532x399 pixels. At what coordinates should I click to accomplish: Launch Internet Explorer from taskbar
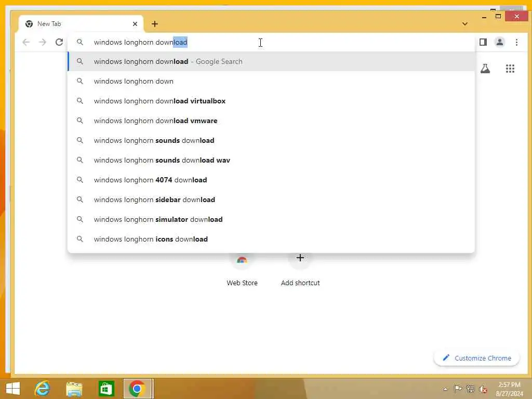click(x=43, y=389)
